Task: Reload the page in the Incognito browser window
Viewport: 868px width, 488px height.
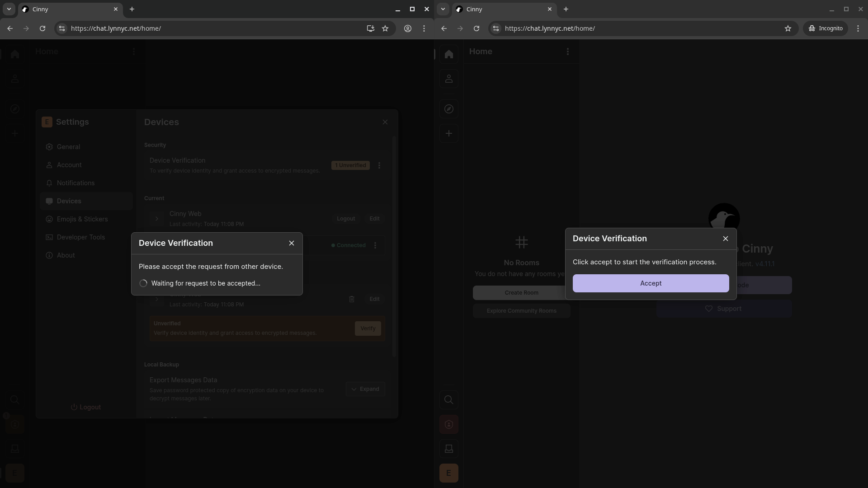Action: tap(476, 28)
